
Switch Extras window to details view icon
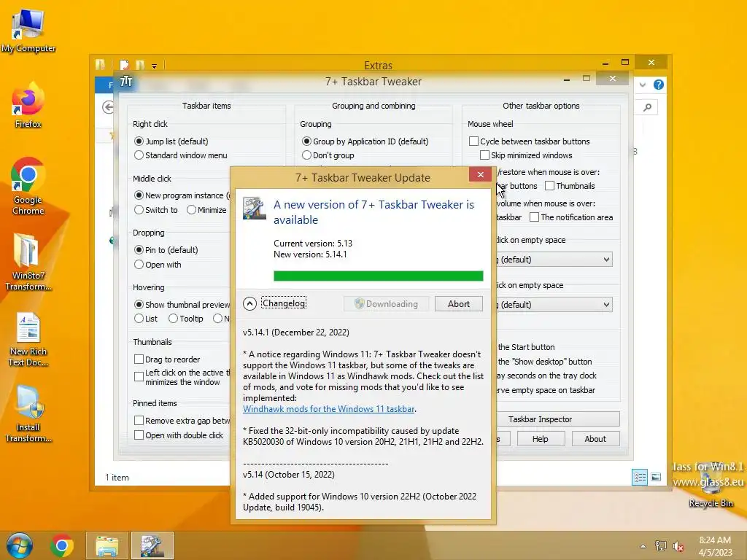(x=639, y=477)
